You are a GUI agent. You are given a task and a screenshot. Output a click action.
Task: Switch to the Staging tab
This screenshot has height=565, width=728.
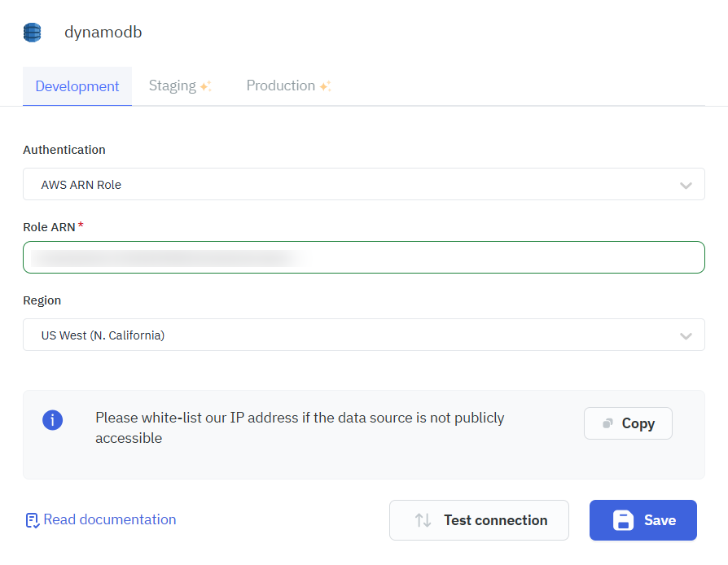tap(180, 85)
